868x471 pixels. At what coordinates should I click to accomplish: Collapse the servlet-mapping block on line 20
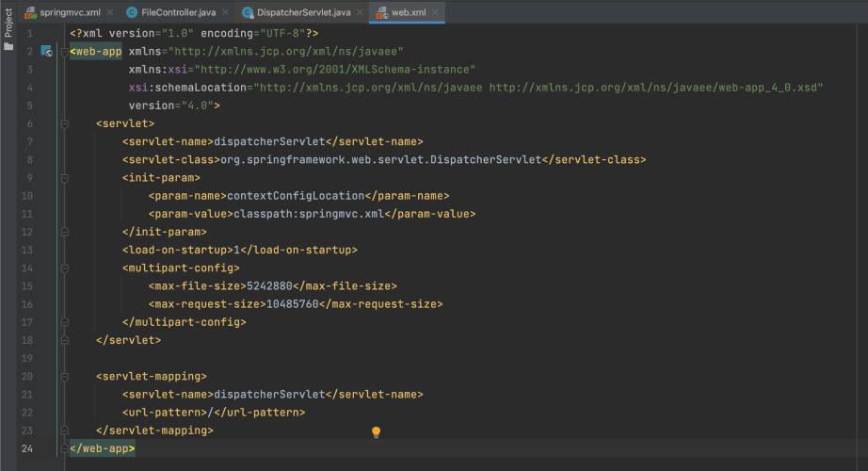[x=64, y=376]
